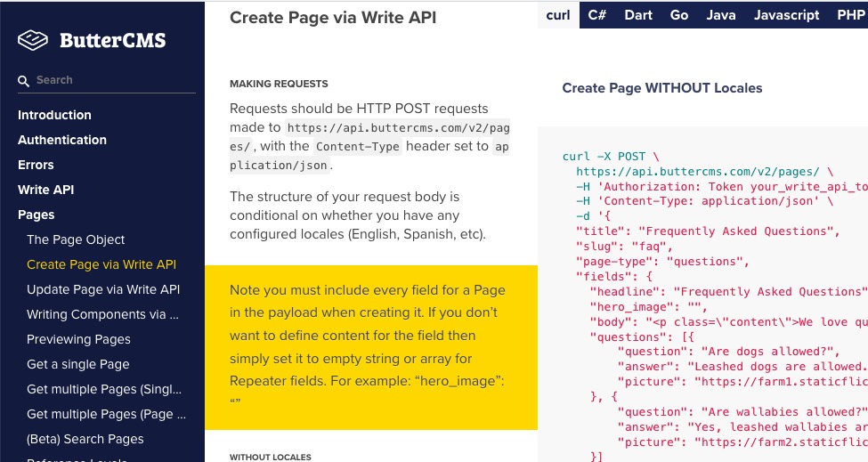Open the Pages section

(x=36, y=215)
